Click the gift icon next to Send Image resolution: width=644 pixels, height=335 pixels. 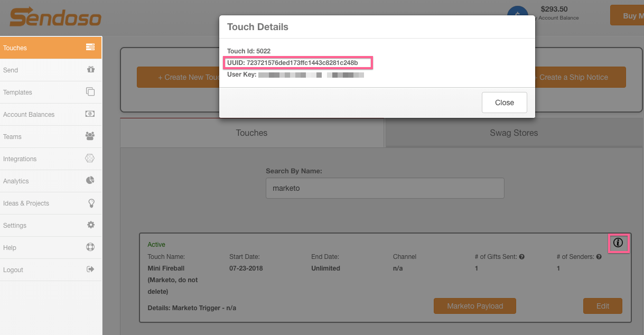tap(90, 70)
